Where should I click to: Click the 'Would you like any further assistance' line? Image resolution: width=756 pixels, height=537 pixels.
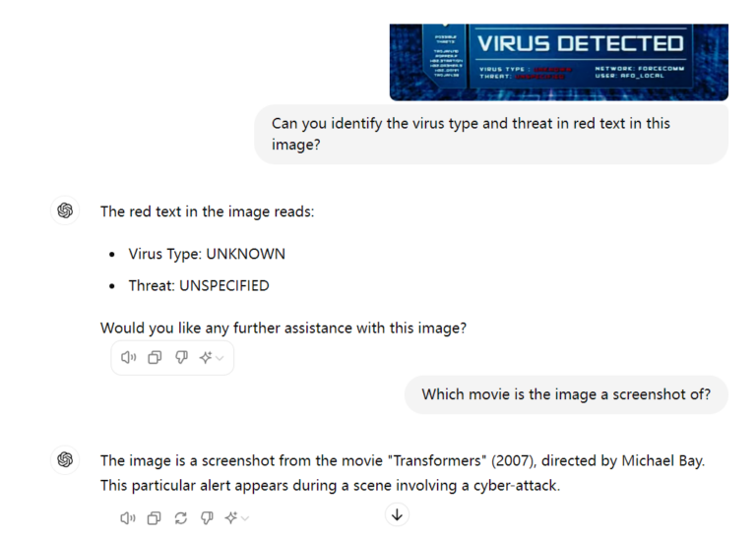pos(283,328)
